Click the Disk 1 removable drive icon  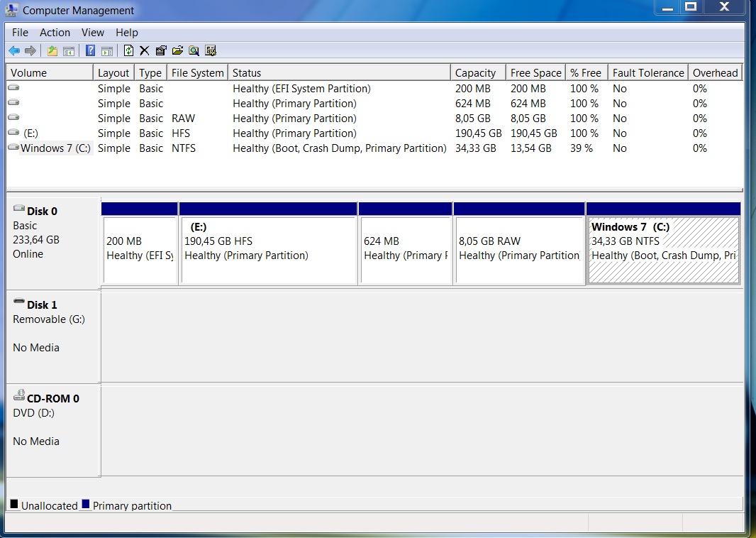coord(19,301)
